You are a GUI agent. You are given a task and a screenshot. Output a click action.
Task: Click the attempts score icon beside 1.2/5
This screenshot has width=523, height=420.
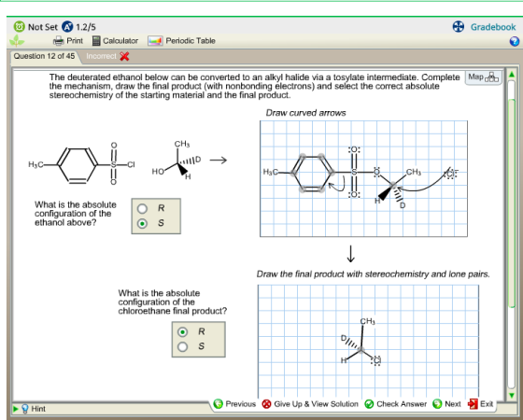coord(67,27)
